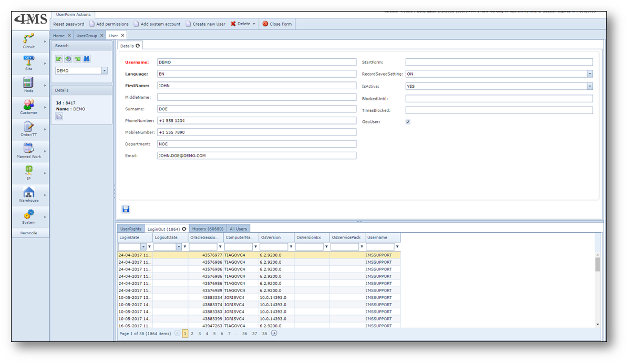Click the red X Delete icon
The image size is (629, 364).
coord(233,24)
